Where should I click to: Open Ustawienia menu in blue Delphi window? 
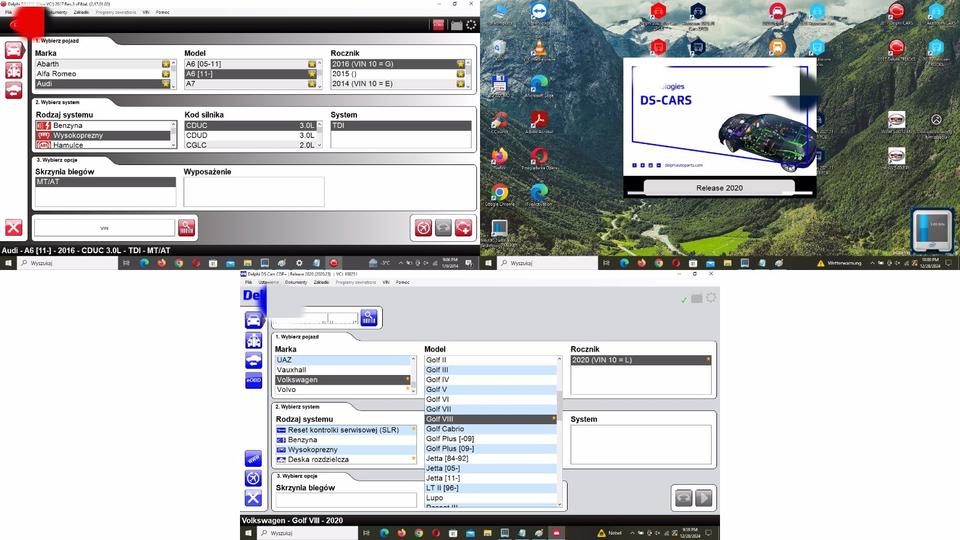click(x=269, y=282)
